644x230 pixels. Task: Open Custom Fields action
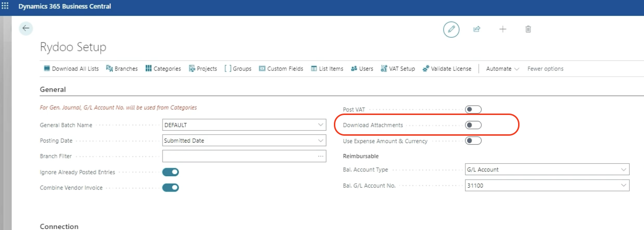coord(281,69)
